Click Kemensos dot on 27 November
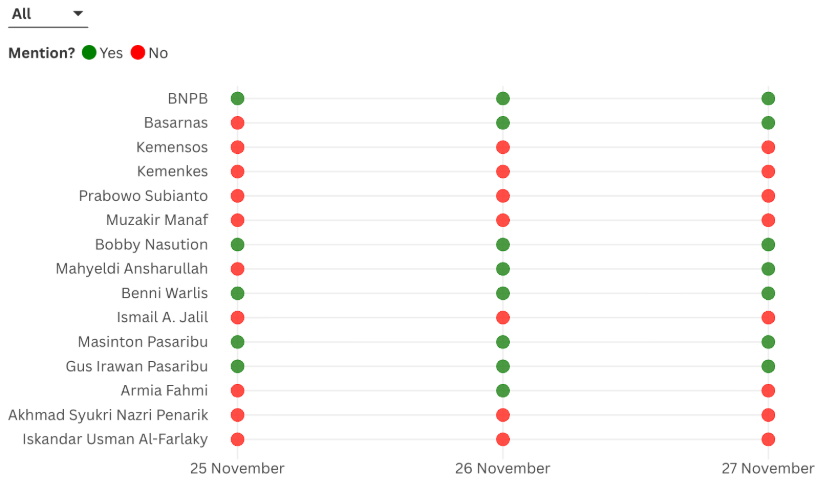 point(768,147)
